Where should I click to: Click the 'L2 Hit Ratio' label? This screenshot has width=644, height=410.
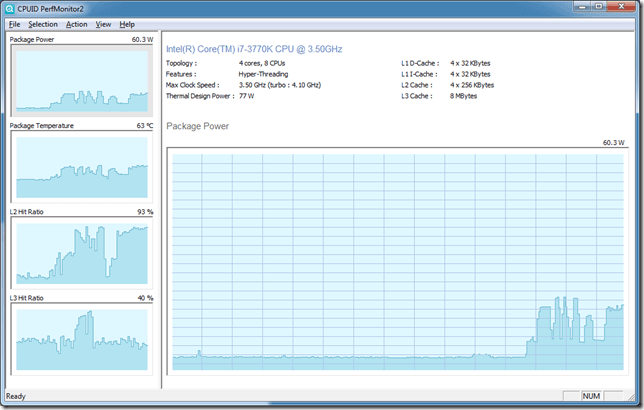pyautogui.click(x=26, y=212)
